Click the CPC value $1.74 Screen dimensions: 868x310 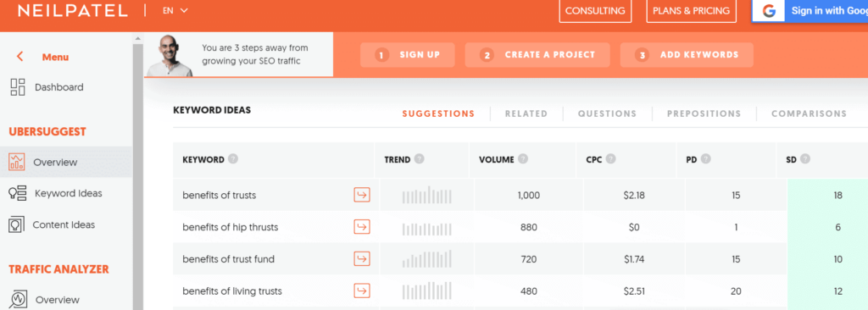[633, 259]
